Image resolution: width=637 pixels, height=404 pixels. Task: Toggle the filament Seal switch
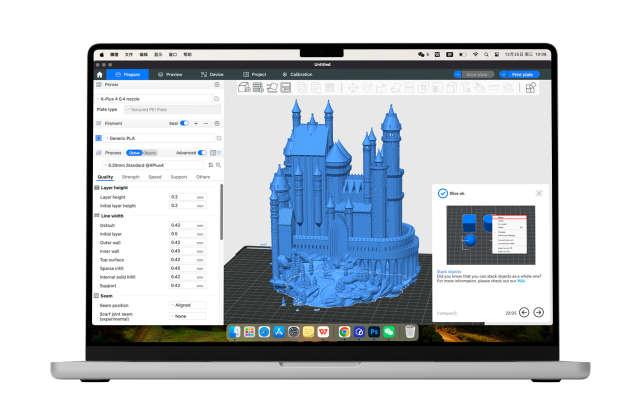coord(184,123)
